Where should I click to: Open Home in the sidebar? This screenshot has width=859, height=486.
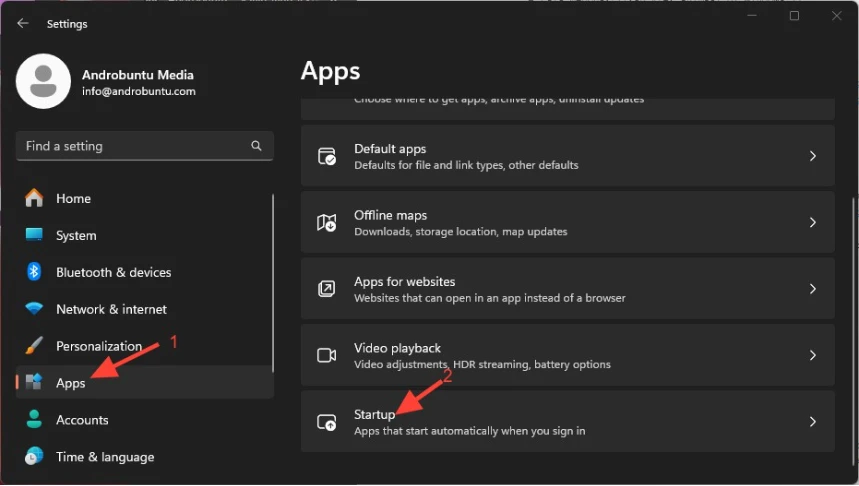coord(145,198)
